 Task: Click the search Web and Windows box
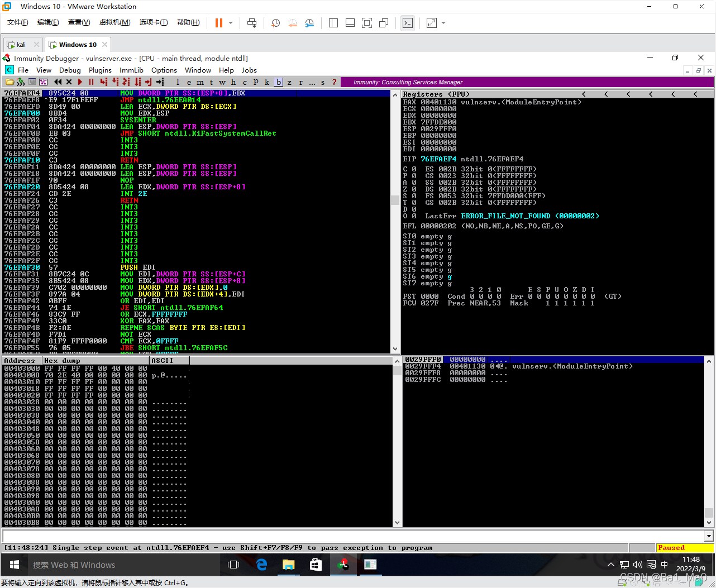point(123,565)
